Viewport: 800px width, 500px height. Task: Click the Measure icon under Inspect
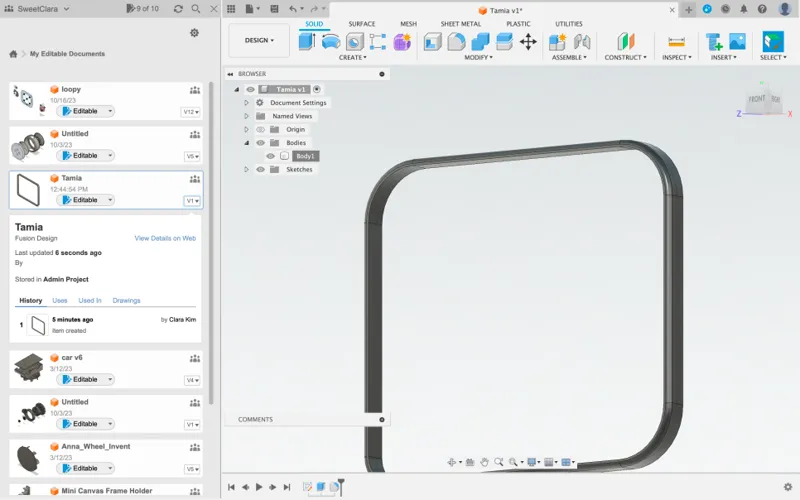tap(676, 42)
